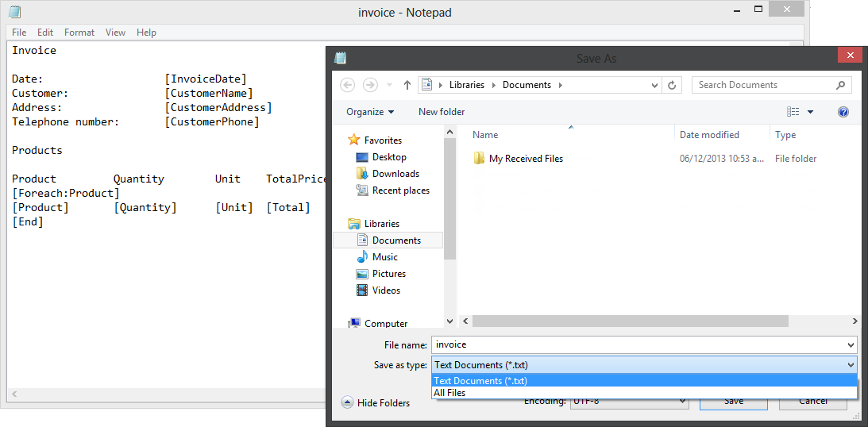
Task: Open the view options dropdown arrow
Action: point(811,112)
